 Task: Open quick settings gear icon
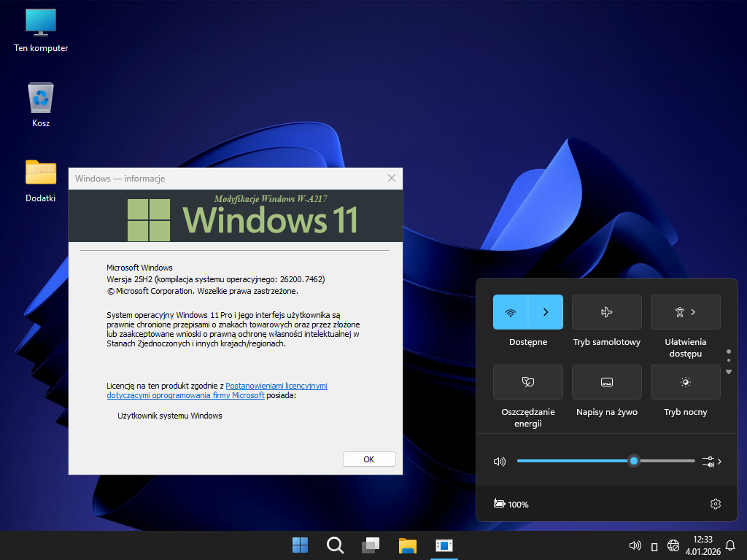(715, 504)
